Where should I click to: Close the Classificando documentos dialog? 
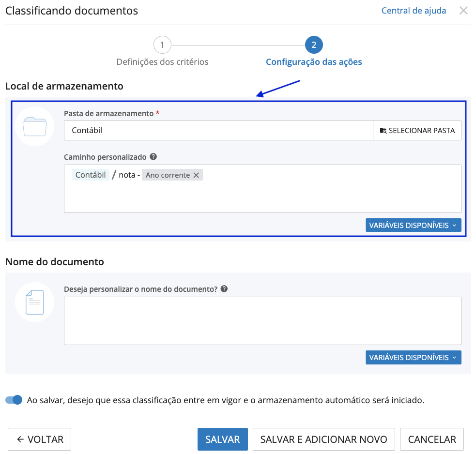463,11
